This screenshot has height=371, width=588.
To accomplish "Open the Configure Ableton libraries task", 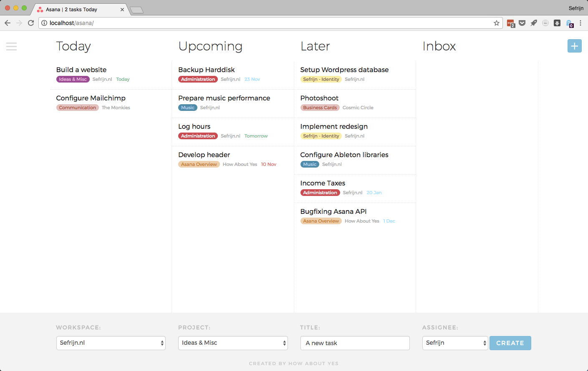I will pyautogui.click(x=344, y=155).
